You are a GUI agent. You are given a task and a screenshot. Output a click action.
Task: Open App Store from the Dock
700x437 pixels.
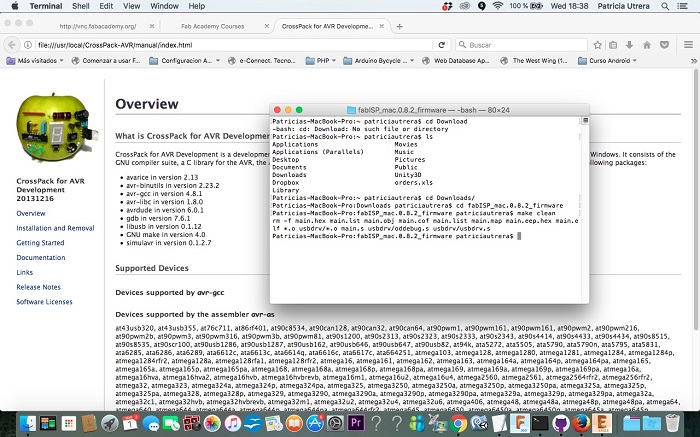click(x=315, y=423)
